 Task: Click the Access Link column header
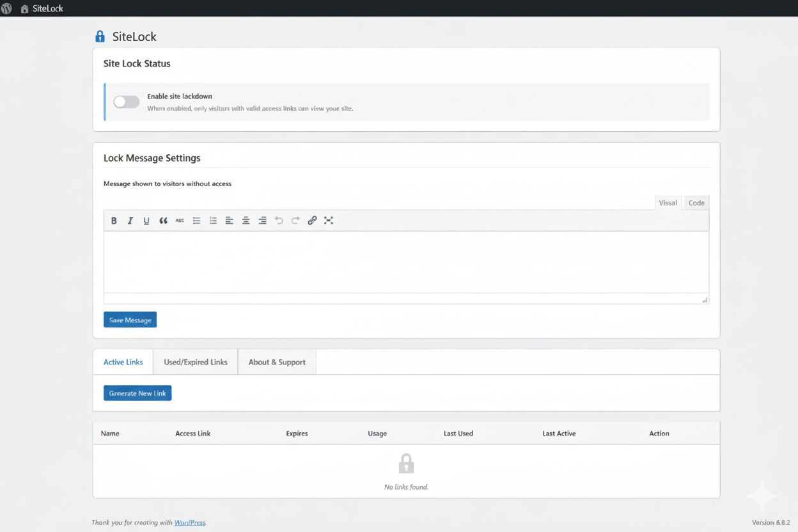[x=192, y=434]
